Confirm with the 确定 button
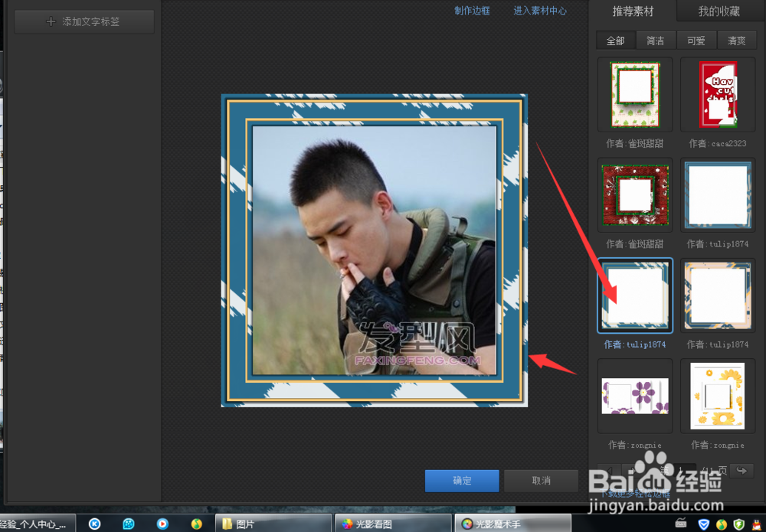Viewport: 766px width, 532px height. click(462, 481)
